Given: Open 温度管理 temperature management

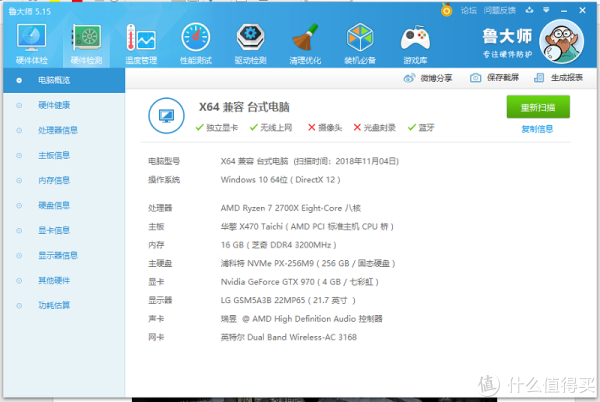Looking at the screenshot, I should click(141, 44).
